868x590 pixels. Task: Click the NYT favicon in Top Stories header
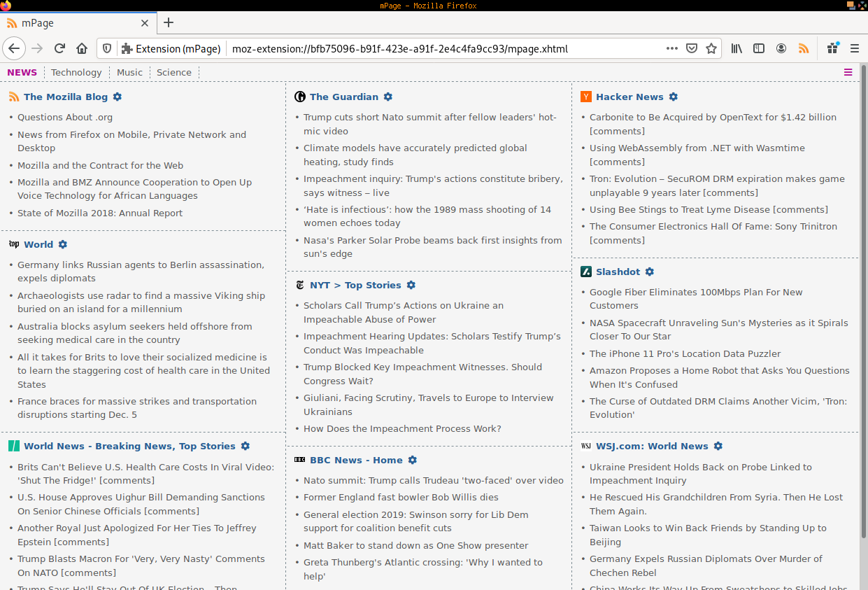[x=300, y=285]
